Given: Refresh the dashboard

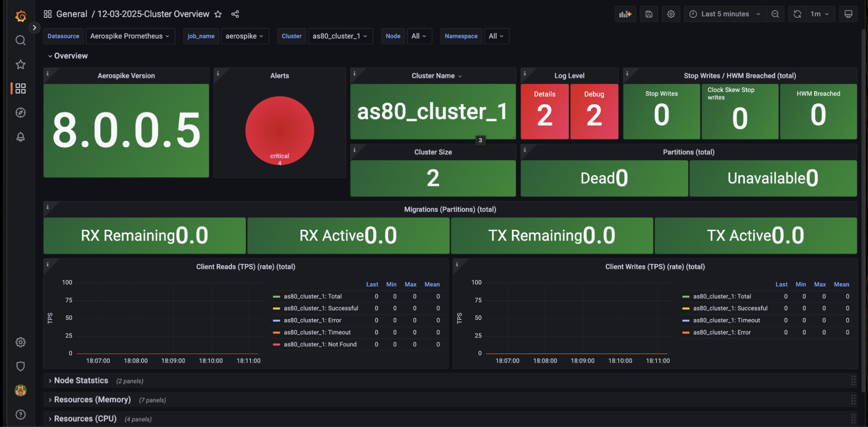Looking at the screenshot, I should coord(797,14).
